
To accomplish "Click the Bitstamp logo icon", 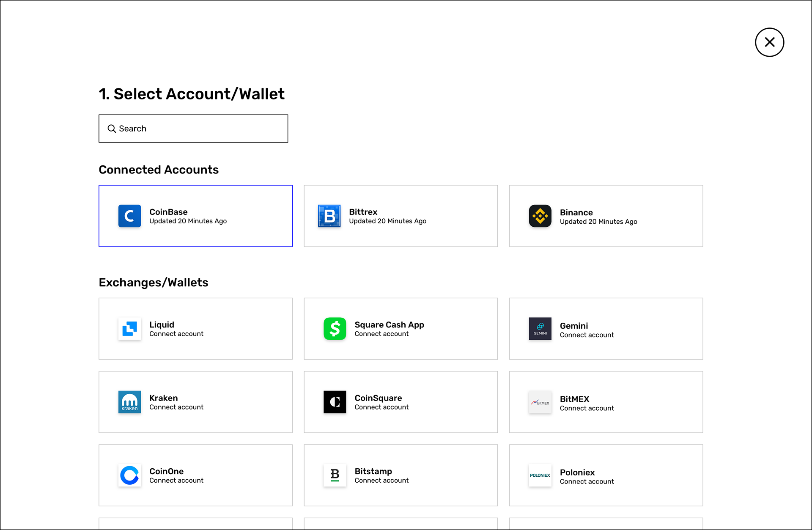I will [x=335, y=475].
